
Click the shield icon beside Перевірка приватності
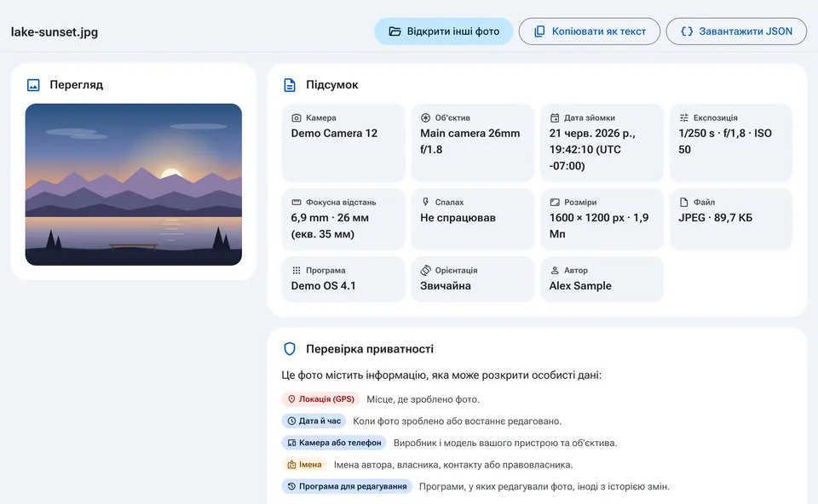tap(290, 349)
